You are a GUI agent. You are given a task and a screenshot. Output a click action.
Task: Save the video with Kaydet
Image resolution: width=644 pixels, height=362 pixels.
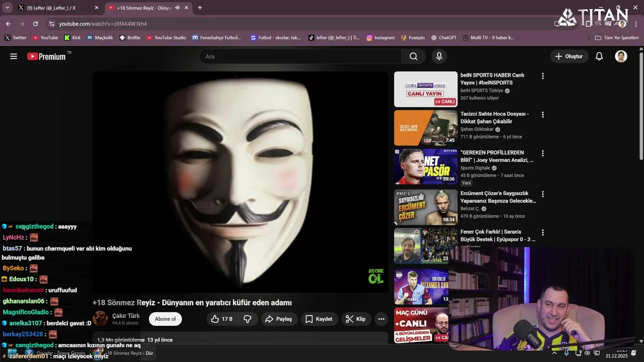pyautogui.click(x=319, y=319)
